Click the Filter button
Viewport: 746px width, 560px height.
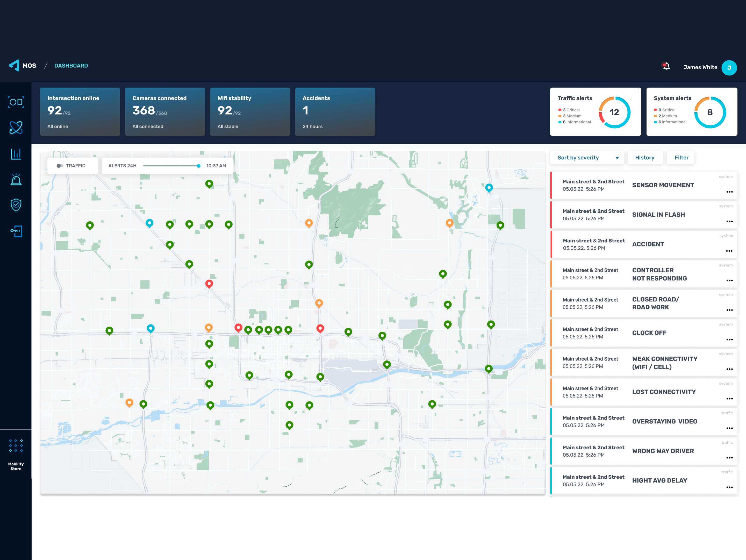[682, 158]
